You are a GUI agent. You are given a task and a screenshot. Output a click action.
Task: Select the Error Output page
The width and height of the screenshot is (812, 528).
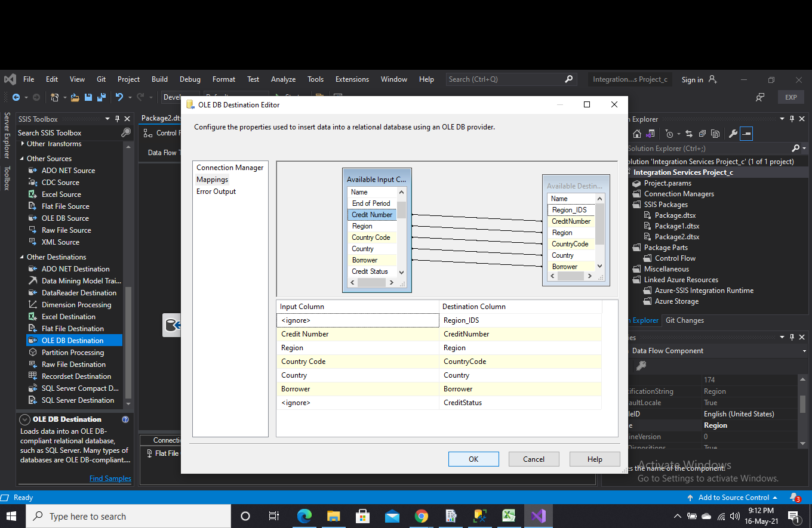(x=216, y=192)
